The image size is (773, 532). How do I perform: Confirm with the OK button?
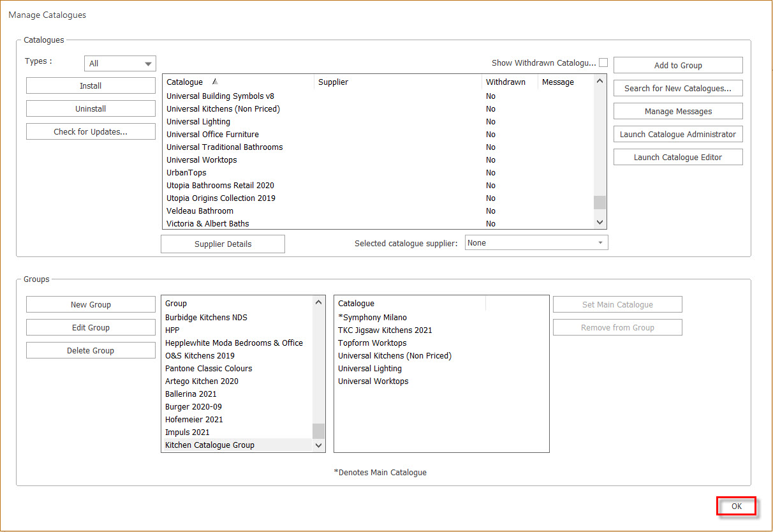[x=736, y=506]
